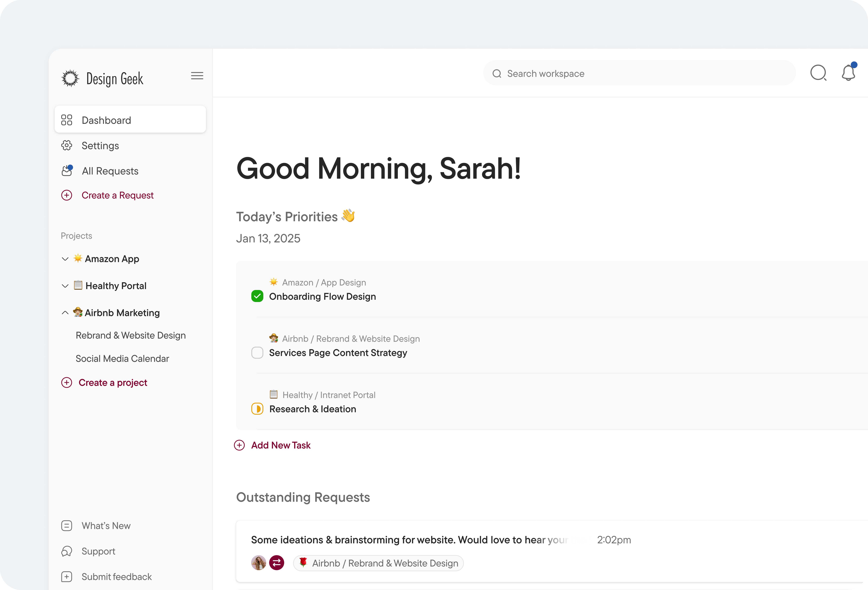Open the notification bell
The height and width of the screenshot is (590, 868).
click(x=848, y=73)
